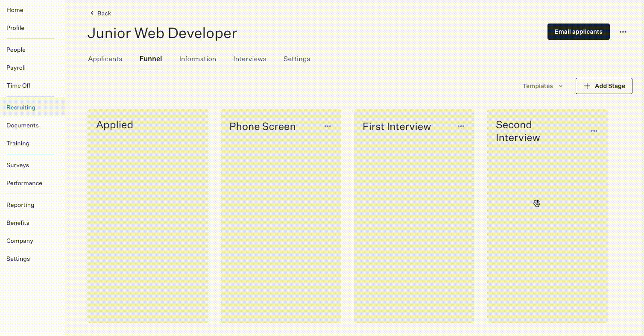Click the Templates chevron arrow
The width and height of the screenshot is (644, 336).
[x=561, y=86]
